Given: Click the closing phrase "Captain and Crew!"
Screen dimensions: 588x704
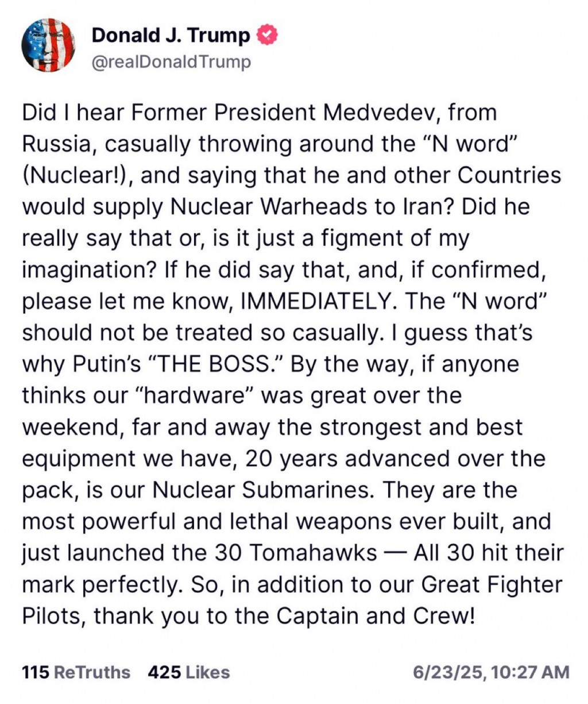Looking at the screenshot, I should tap(375, 615).
